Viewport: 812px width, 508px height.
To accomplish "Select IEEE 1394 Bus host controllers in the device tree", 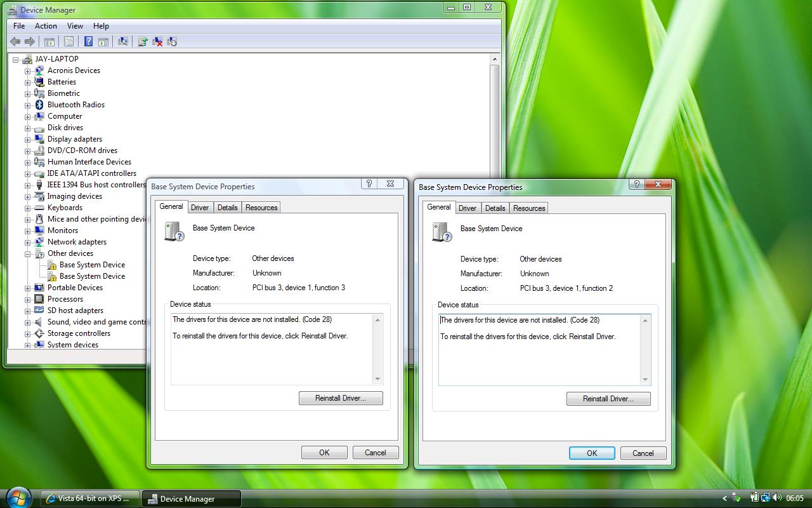I will (96, 185).
